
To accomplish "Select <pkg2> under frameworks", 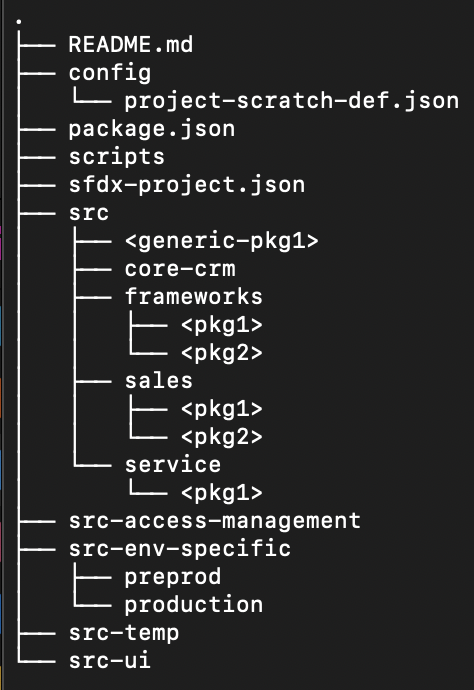I will click(222, 353).
